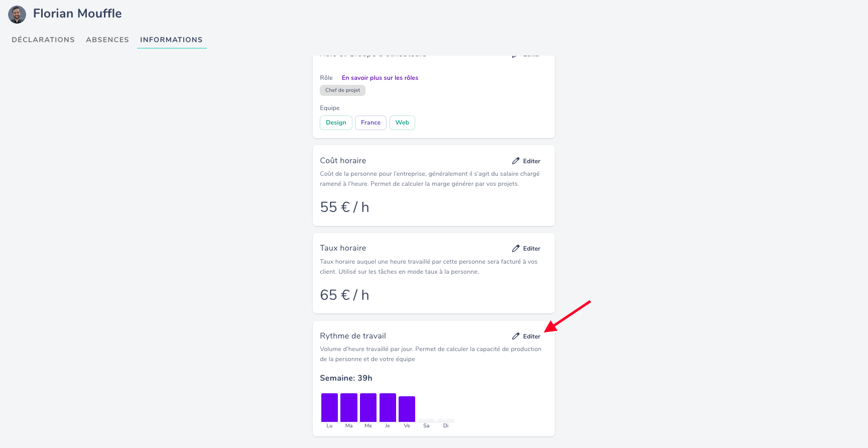Click the Friday (Ve) shorter bar
The height and width of the screenshot is (448, 868).
407,409
